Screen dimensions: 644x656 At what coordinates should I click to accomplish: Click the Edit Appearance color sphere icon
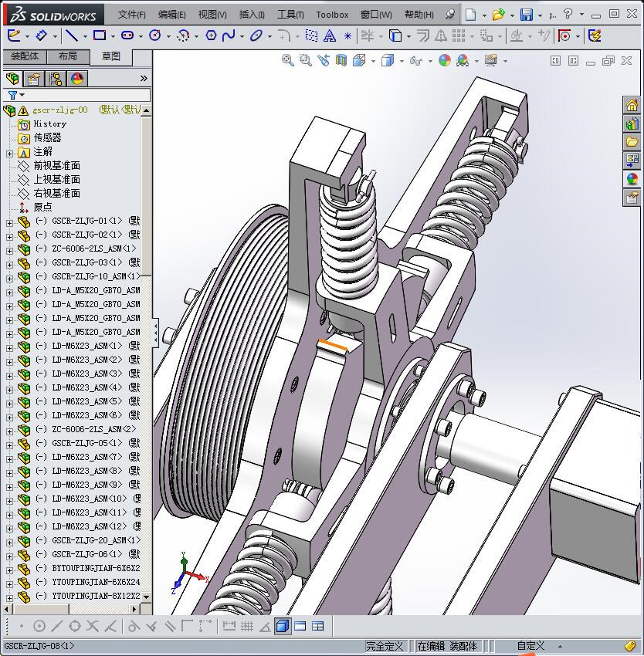click(x=444, y=60)
